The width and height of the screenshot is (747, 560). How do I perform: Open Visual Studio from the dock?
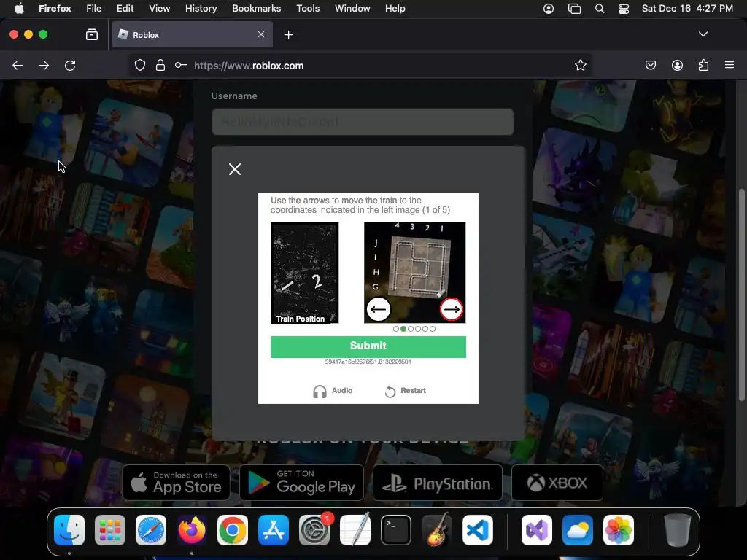point(537,530)
